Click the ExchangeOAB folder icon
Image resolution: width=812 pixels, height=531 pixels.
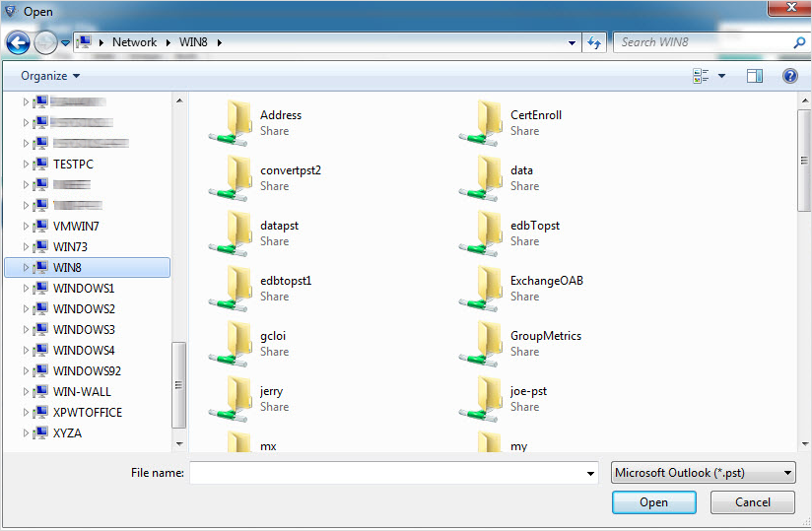(x=483, y=289)
